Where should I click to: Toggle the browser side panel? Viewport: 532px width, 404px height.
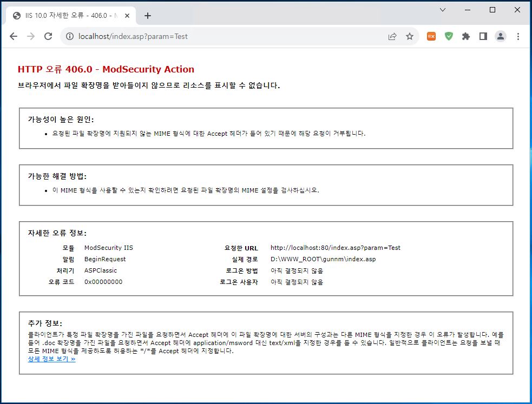483,36
